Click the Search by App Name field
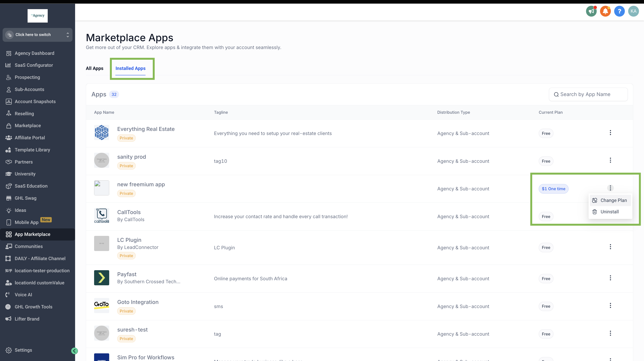The image size is (644, 361). 588,94
